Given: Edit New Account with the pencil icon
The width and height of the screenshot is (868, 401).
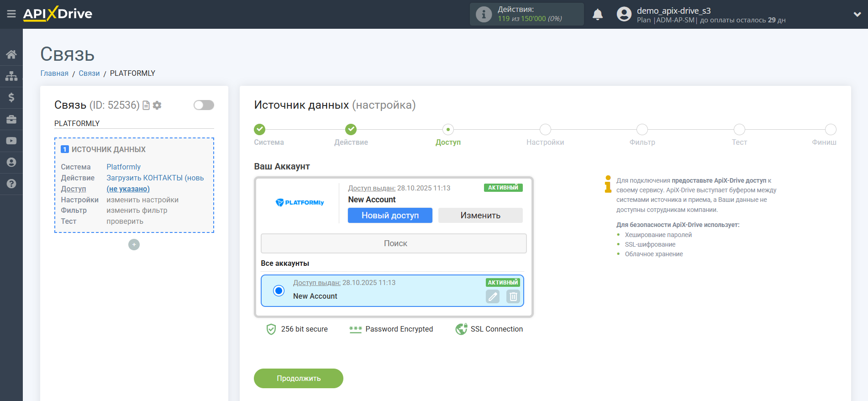Looking at the screenshot, I should [x=493, y=296].
